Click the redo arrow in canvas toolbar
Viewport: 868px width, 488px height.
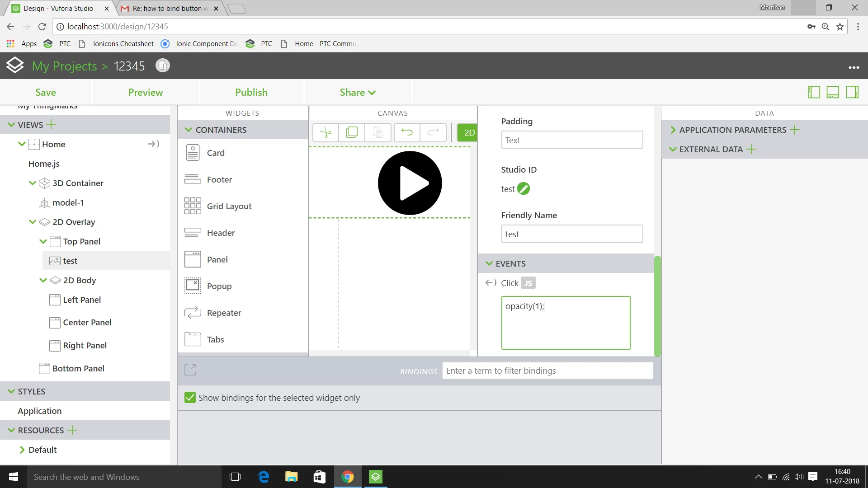433,132
